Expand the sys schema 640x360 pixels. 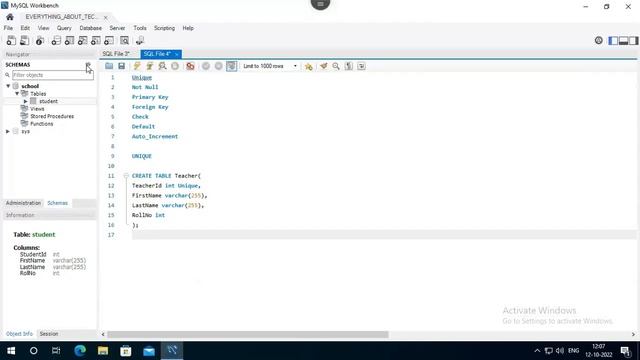point(8,131)
